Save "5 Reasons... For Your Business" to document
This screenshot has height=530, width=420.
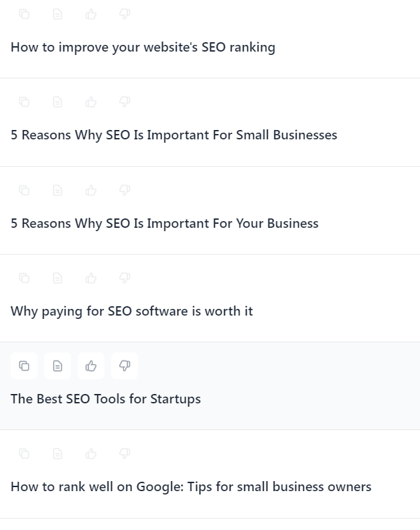(x=58, y=190)
